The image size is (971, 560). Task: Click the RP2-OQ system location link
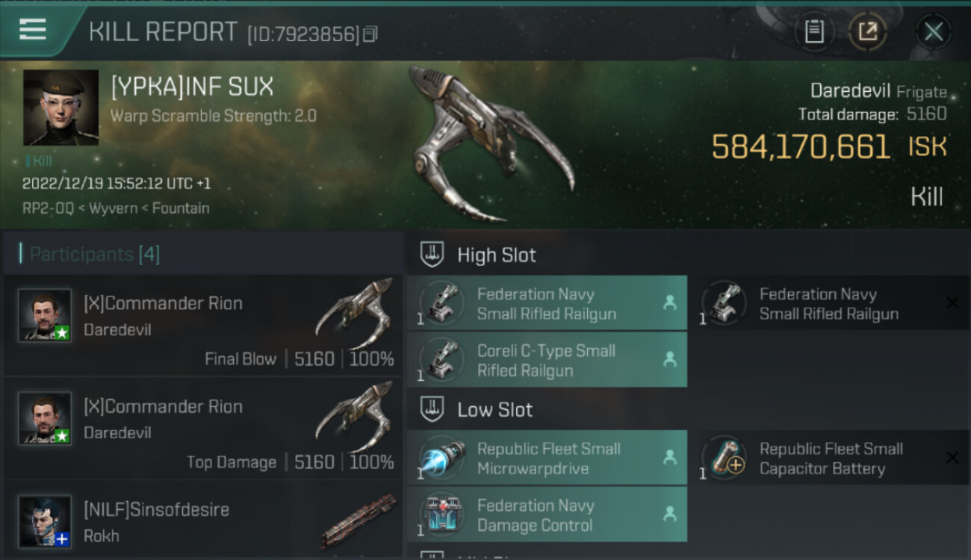point(48,208)
